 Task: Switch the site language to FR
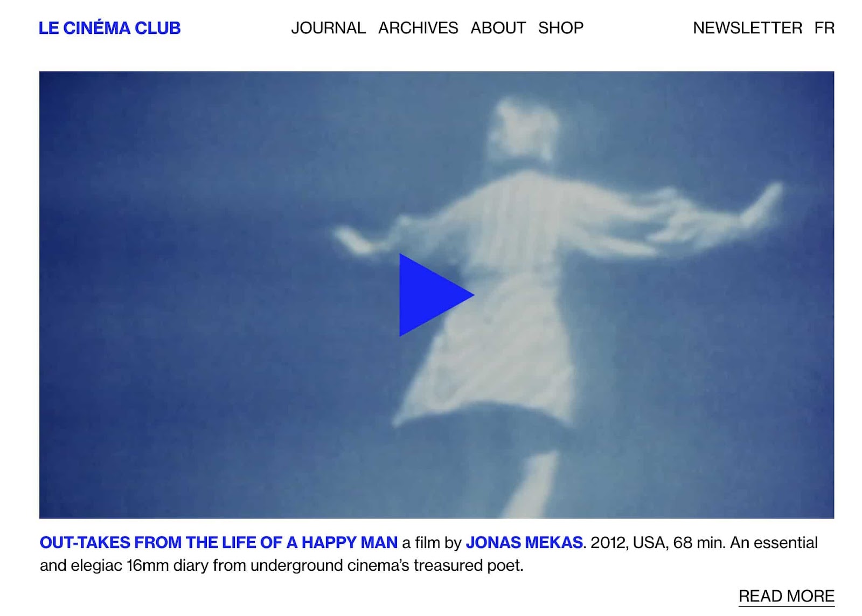click(824, 28)
